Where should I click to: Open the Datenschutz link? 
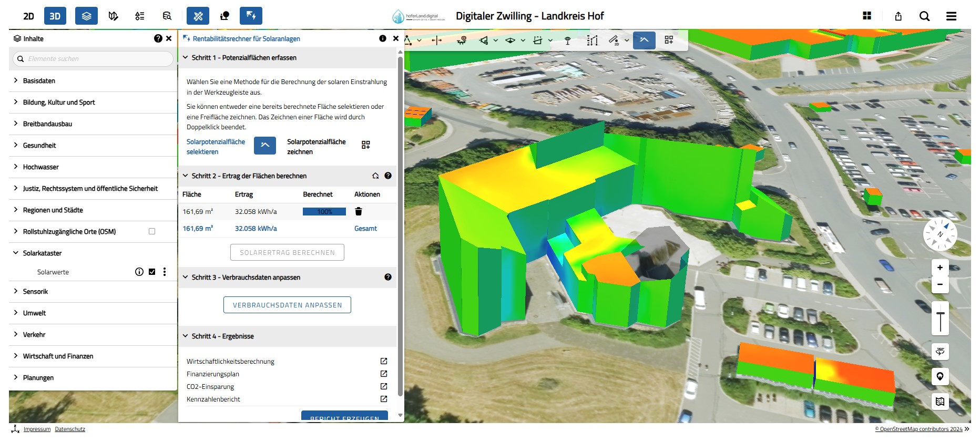70,429
